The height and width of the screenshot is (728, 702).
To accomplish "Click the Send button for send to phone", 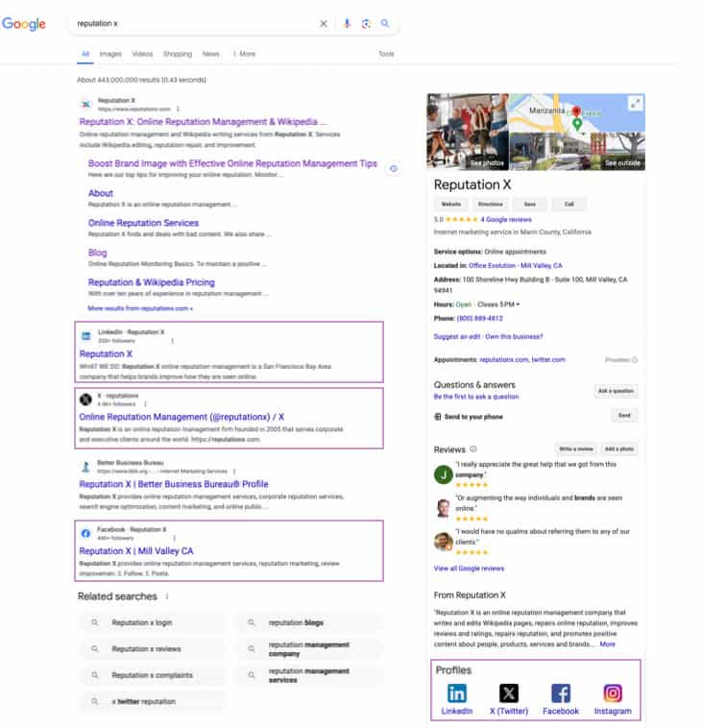I will pos(624,415).
